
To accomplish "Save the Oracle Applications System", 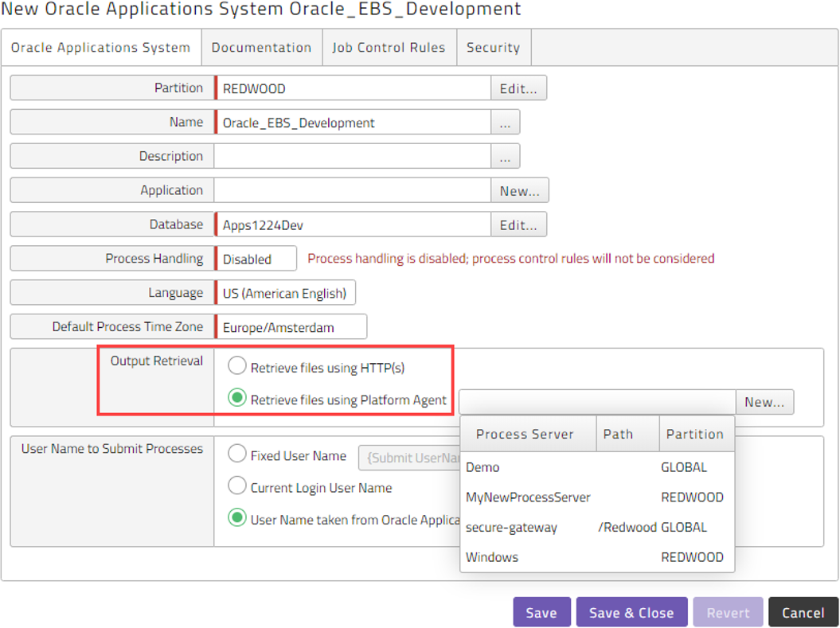I will [541, 612].
